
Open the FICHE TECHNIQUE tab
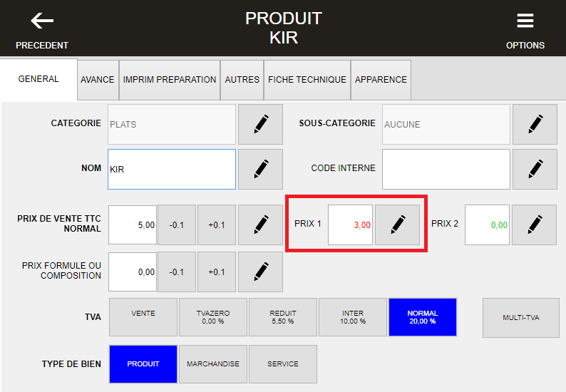(x=307, y=80)
